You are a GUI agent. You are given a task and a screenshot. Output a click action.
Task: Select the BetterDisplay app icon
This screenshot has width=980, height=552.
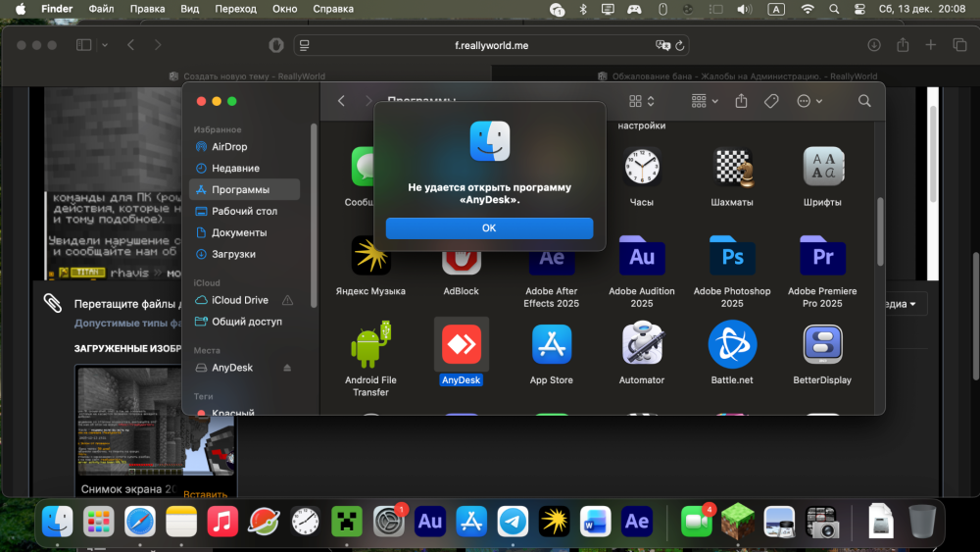click(822, 344)
